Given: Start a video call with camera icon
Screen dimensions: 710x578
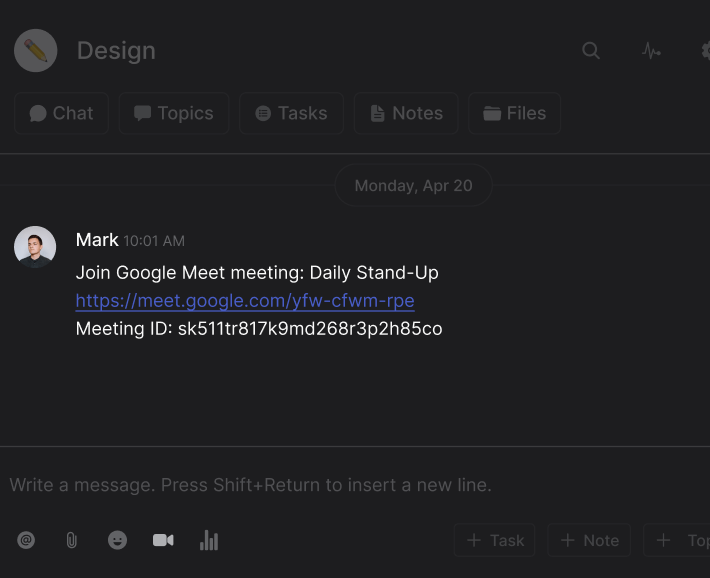Looking at the screenshot, I should (x=163, y=540).
